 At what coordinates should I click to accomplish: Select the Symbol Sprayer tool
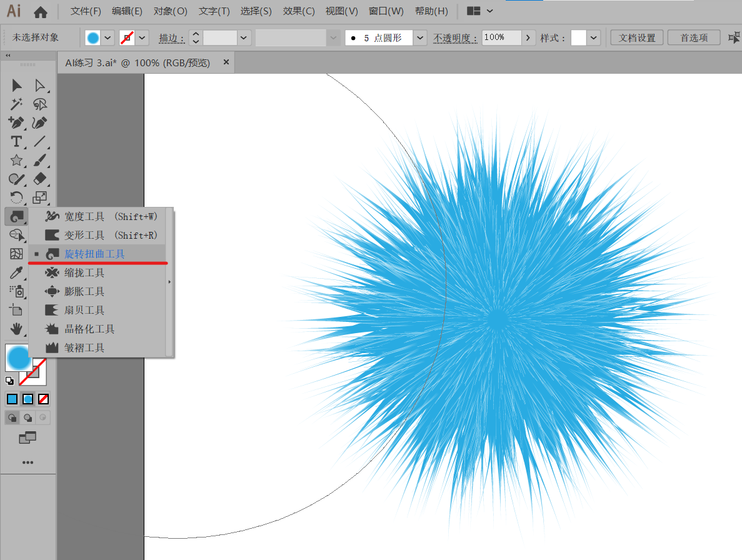(x=16, y=291)
